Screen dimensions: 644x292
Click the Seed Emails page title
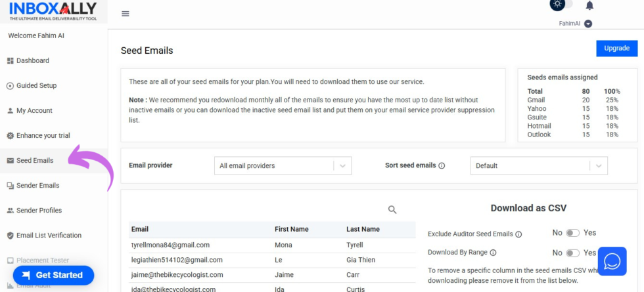pyautogui.click(x=147, y=51)
